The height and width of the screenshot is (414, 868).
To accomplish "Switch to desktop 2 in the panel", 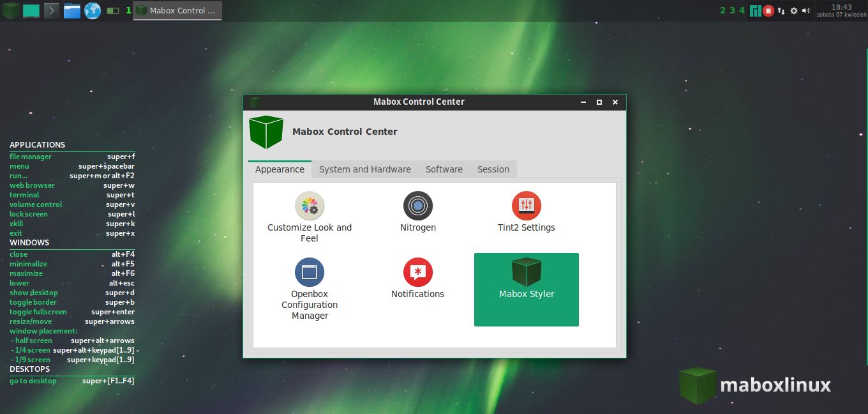I will point(723,10).
